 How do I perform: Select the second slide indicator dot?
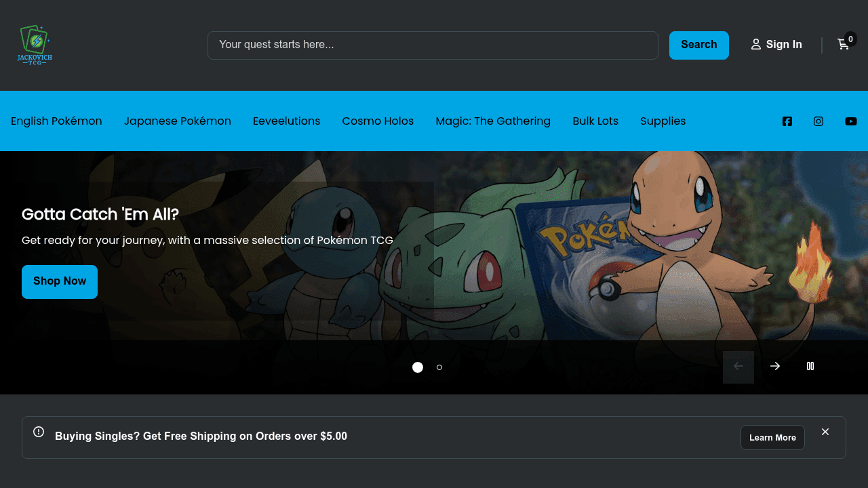(439, 367)
